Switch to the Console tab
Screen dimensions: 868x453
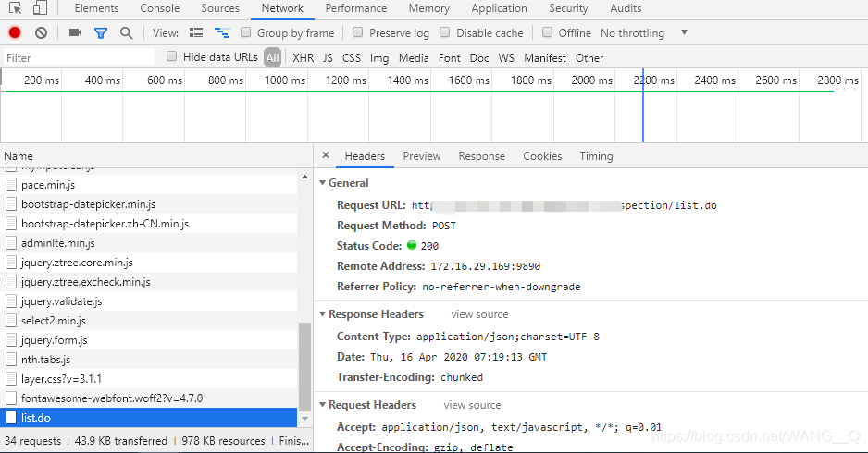tap(160, 8)
